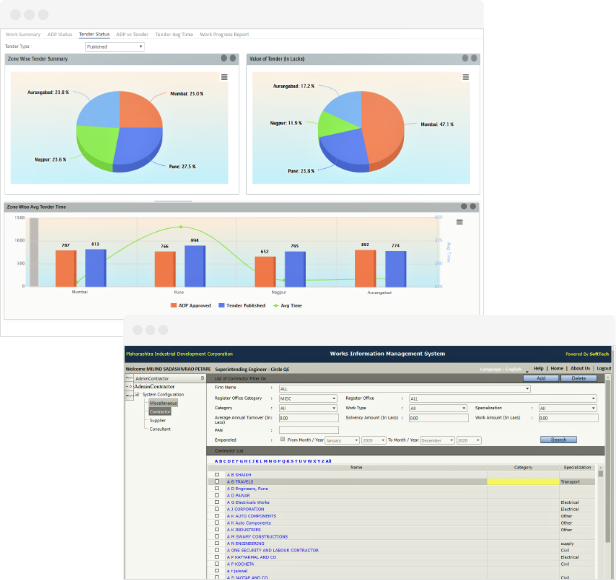Click rightmost round control on Value of Tender panel
Screen dimensions: 616x580
point(473,59)
